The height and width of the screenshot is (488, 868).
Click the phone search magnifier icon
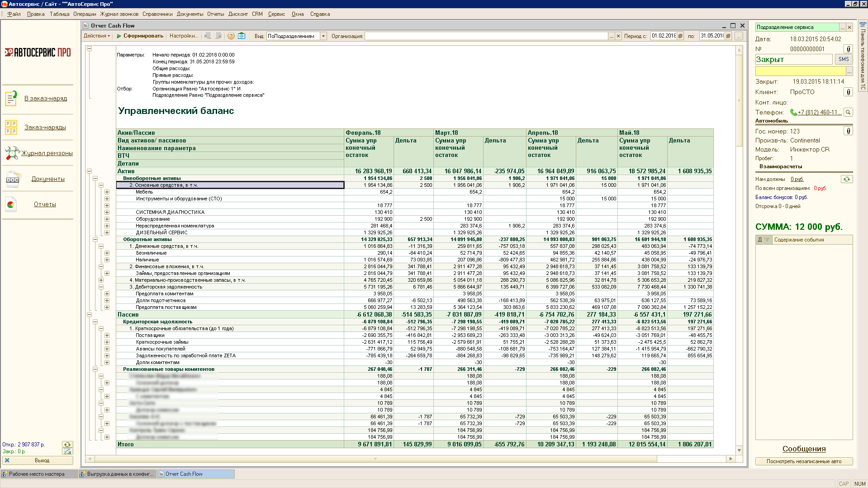tap(848, 112)
